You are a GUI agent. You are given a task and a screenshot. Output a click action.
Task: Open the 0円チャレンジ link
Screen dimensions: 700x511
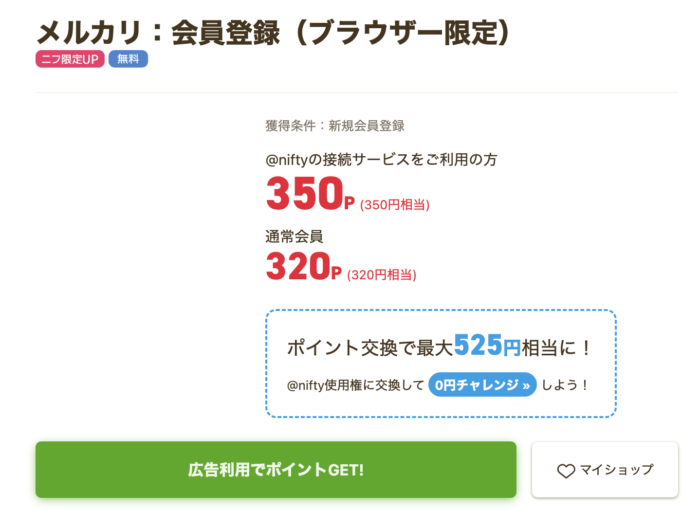(x=482, y=384)
